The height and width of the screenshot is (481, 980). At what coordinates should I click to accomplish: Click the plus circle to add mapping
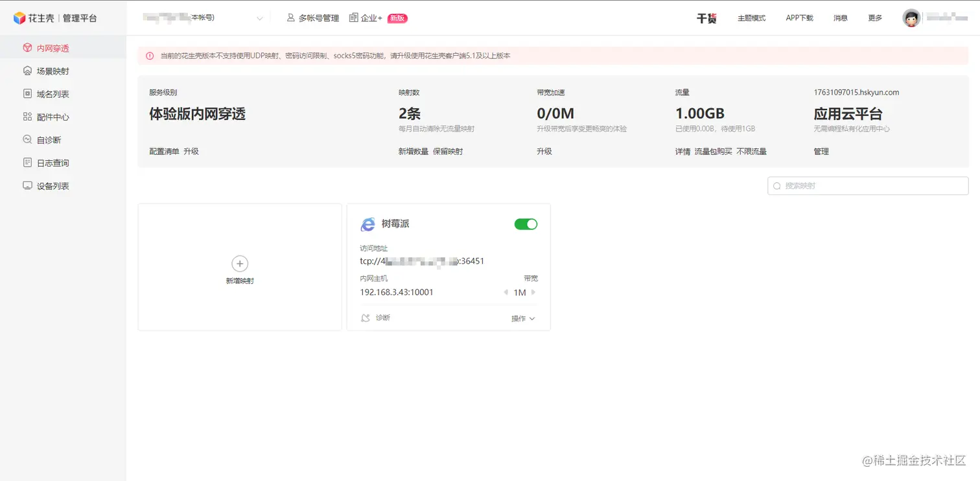pyautogui.click(x=240, y=264)
